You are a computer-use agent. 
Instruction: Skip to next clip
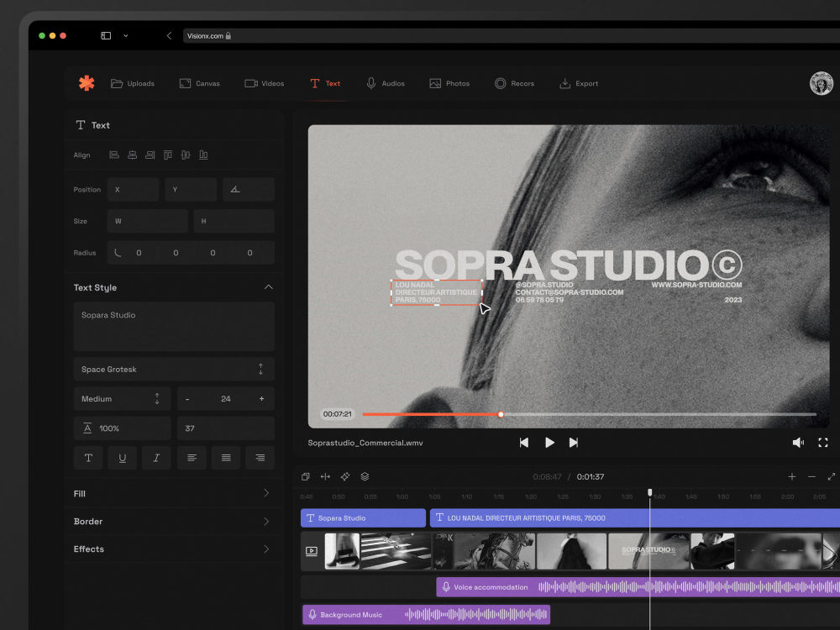(x=573, y=443)
